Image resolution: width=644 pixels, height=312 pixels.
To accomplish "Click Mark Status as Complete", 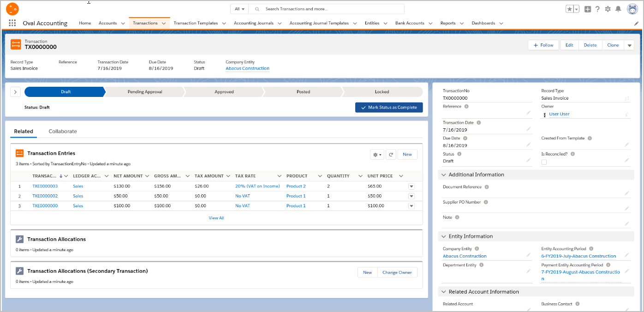I will click(389, 107).
